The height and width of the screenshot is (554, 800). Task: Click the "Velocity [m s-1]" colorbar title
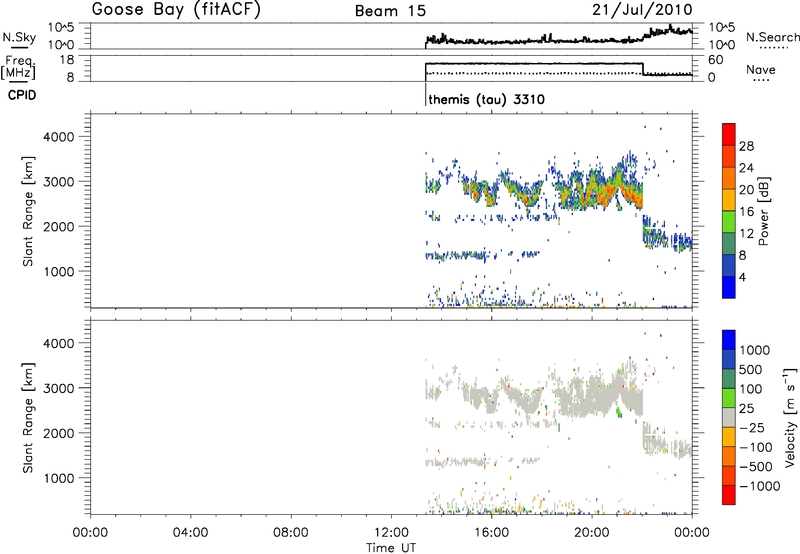coord(790,418)
